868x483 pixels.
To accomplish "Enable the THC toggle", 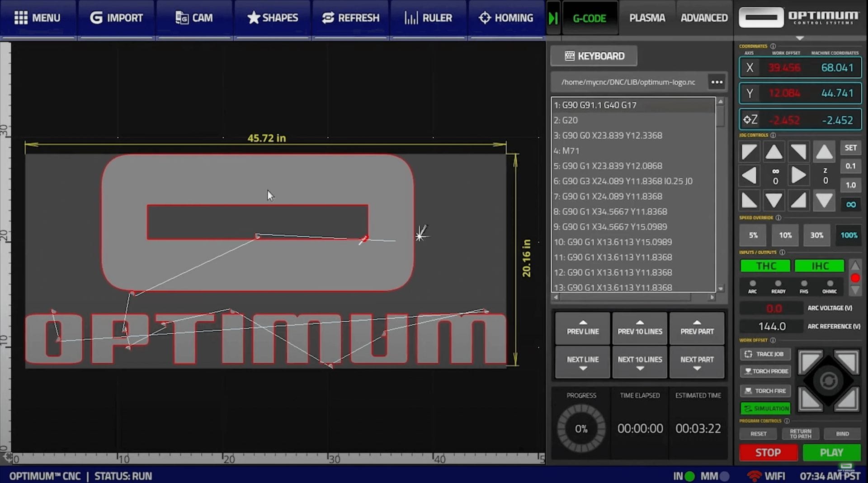I will pos(765,266).
